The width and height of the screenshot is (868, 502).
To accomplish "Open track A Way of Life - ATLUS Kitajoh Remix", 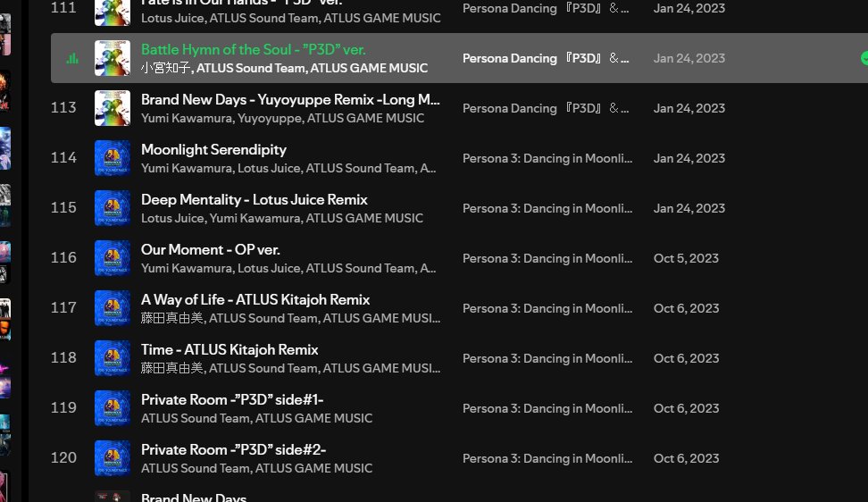I will 255,299.
